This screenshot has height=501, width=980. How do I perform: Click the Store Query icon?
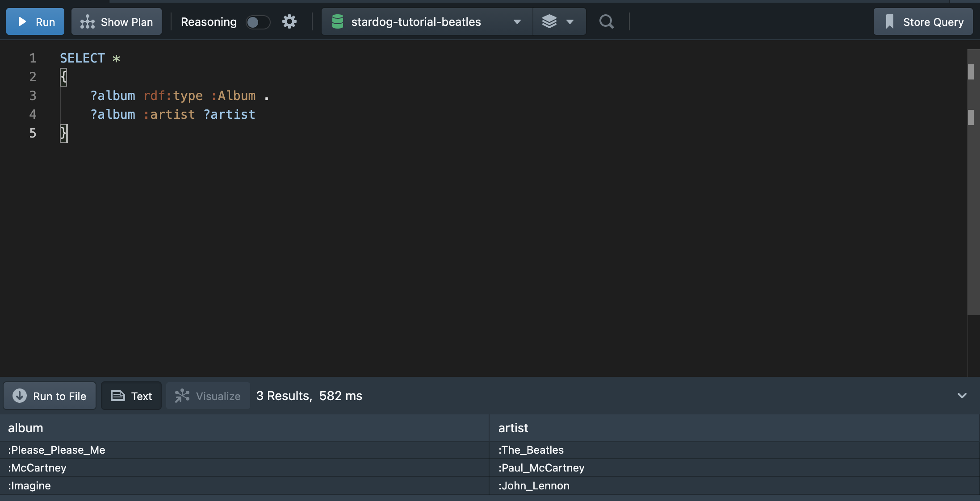[x=890, y=21]
